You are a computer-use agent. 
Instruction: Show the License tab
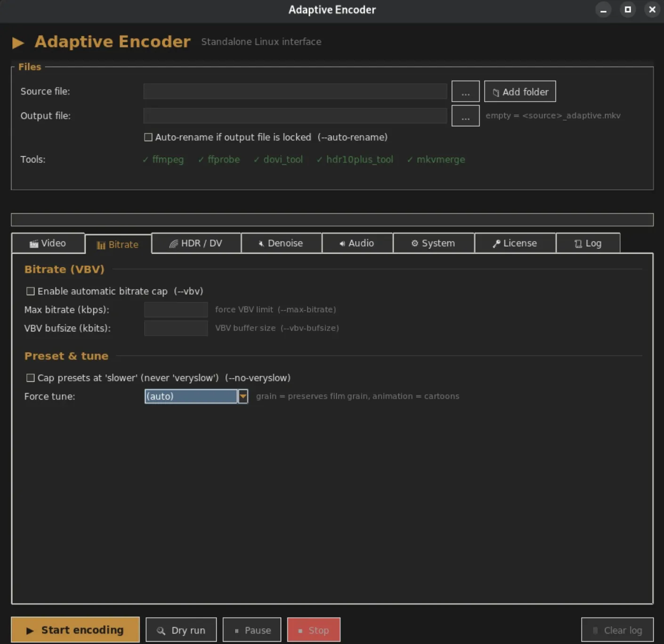pos(515,243)
